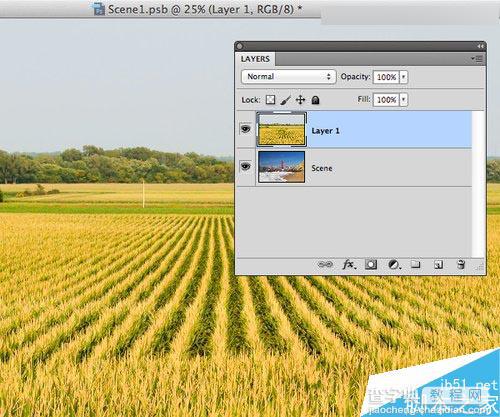Lock image pixels brush icon
The image size is (500, 417).
coord(285,100)
